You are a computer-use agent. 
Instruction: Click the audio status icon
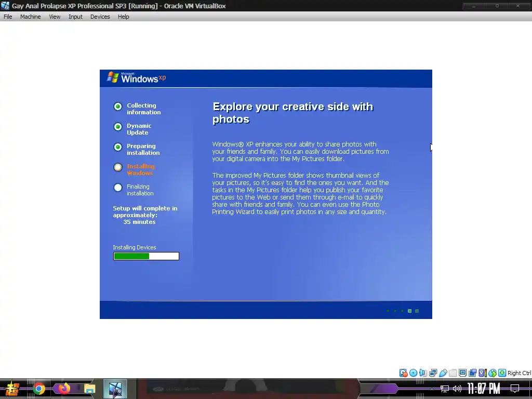[x=423, y=373]
